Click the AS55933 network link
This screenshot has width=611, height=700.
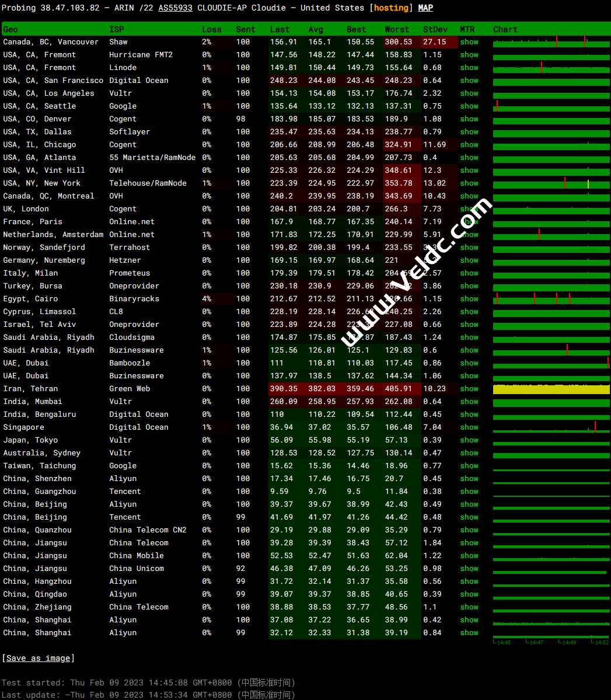click(x=175, y=8)
